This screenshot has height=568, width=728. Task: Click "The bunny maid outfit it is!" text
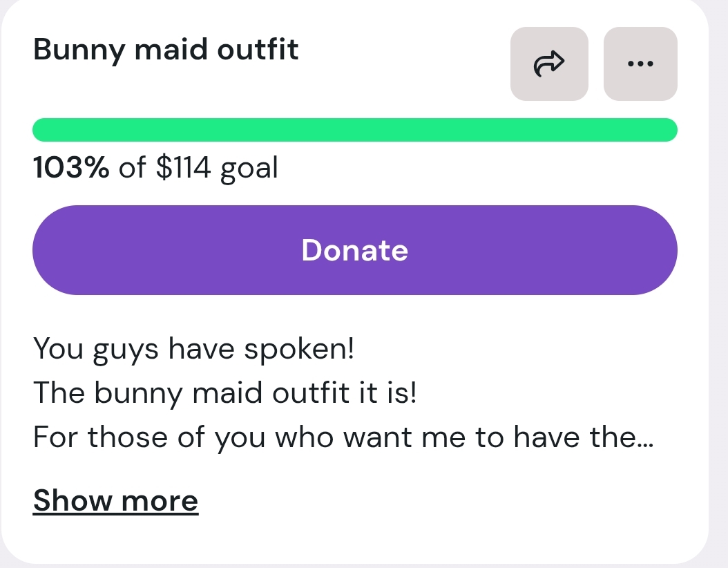(225, 393)
